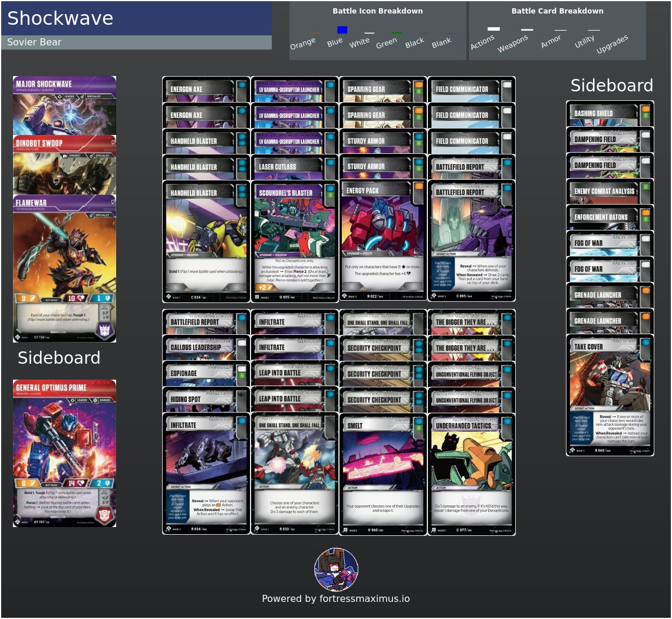Click the fortressmaximus avatar logo
Screen dimensions: 672x619
(x=337, y=569)
